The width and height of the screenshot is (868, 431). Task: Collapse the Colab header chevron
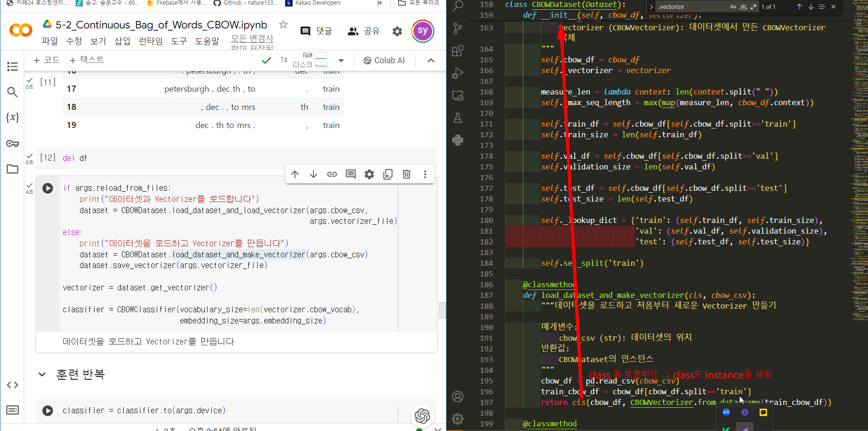431,61
